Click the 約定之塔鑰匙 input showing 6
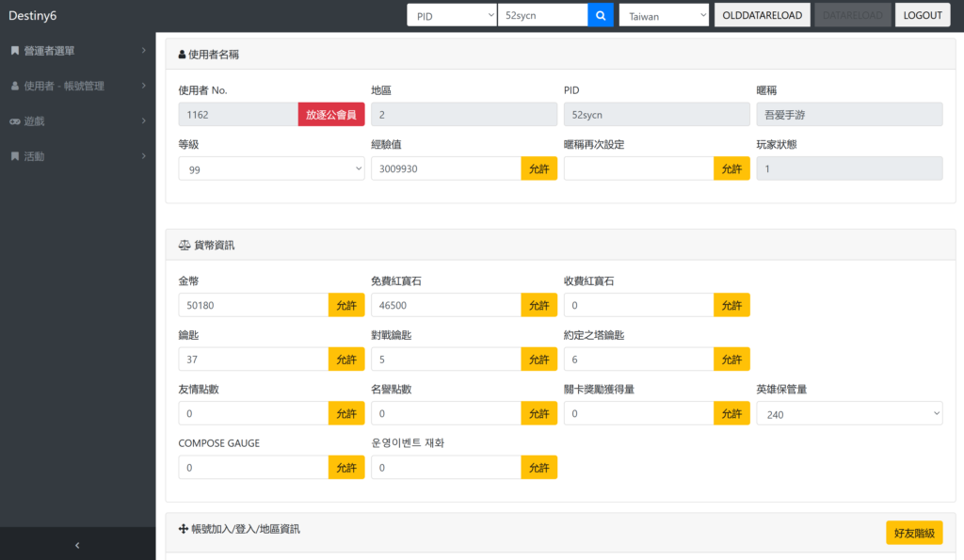This screenshot has width=964, height=560. pos(638,359)
